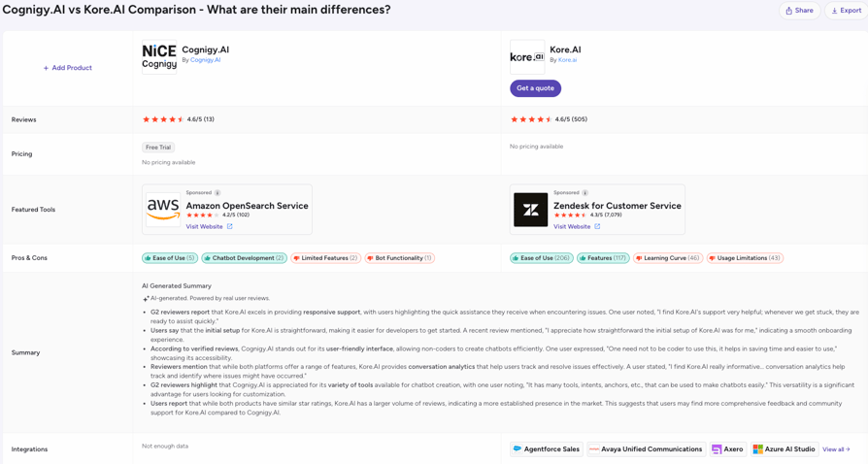Click the download icon in Export button
The image size is (868, 464).
pyautogui.click(x=834, y=11)
